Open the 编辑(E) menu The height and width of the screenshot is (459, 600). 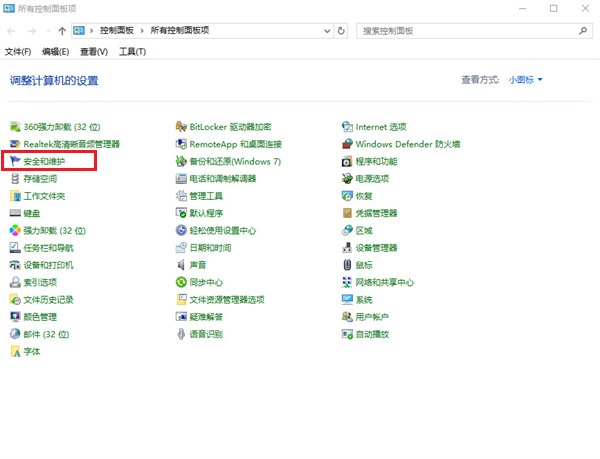55,52
